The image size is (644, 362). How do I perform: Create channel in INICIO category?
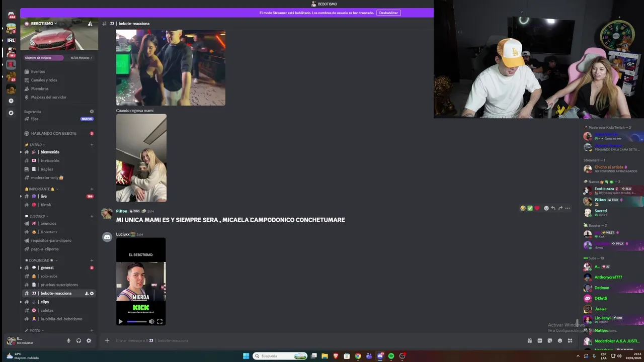(92, 145)
